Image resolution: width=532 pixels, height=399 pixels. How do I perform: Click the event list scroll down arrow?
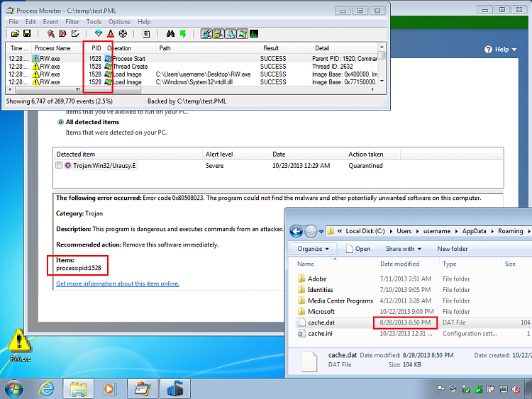[x=382, y=81]
